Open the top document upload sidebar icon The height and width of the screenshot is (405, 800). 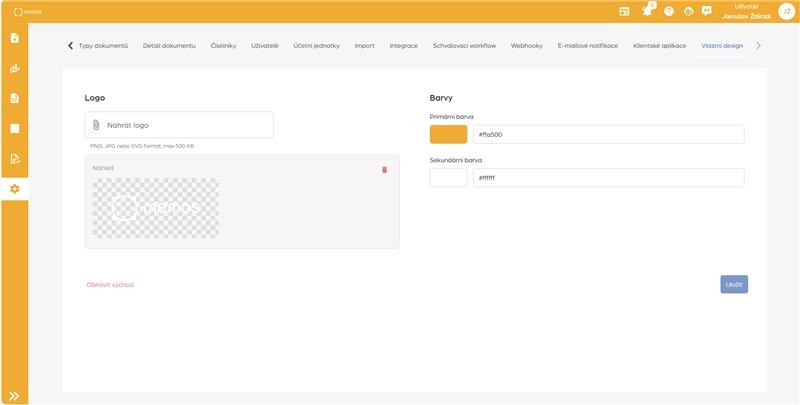(14, 38)
